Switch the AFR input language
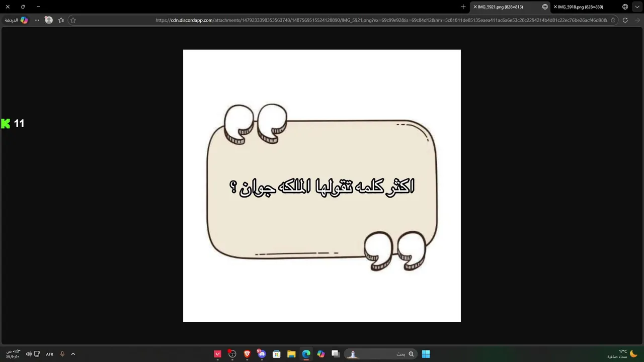 (50, 354)
